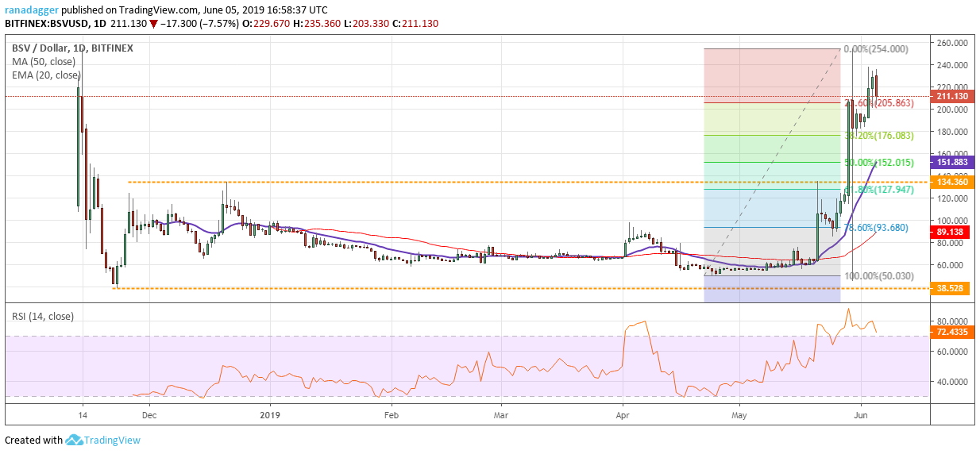The width and height of the screenshot is (980, 454).
Task: Click the May date axis label
Action: (740, 414)
